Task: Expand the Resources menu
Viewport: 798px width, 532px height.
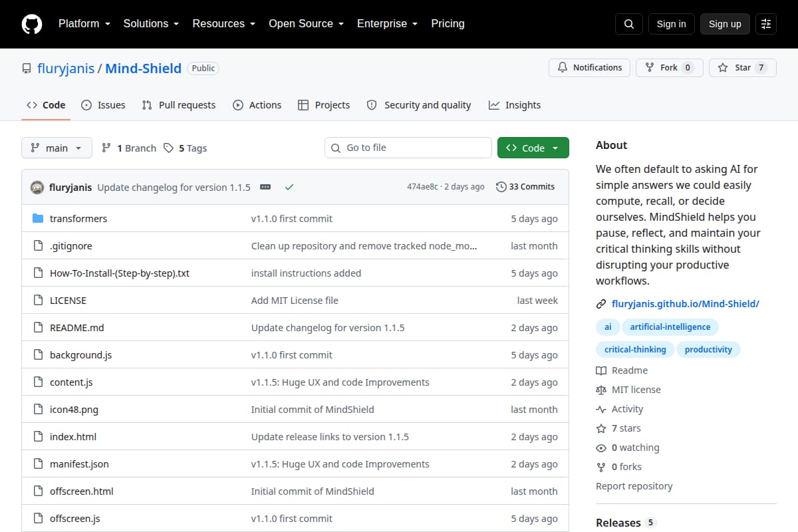Action: 223,23
